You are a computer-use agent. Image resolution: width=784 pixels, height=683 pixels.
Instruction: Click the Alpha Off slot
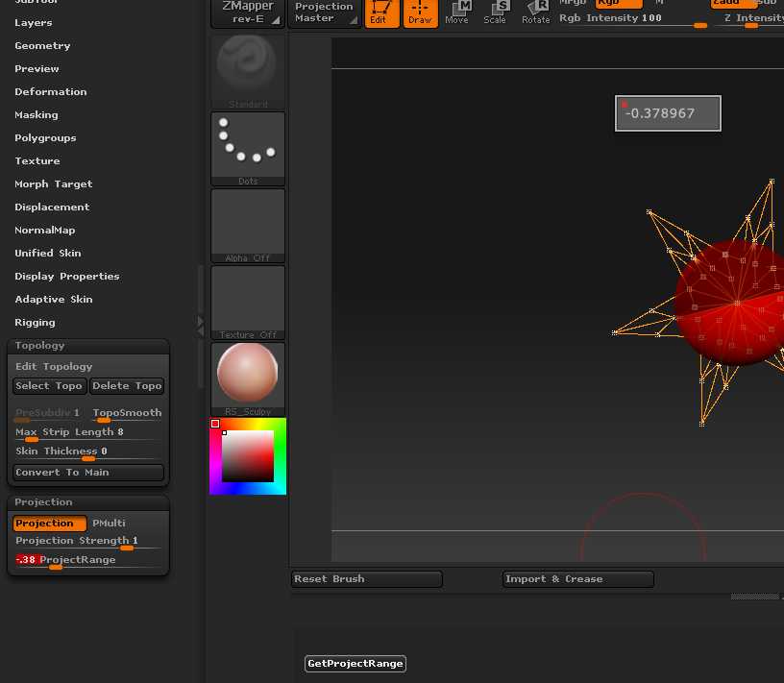248,225
